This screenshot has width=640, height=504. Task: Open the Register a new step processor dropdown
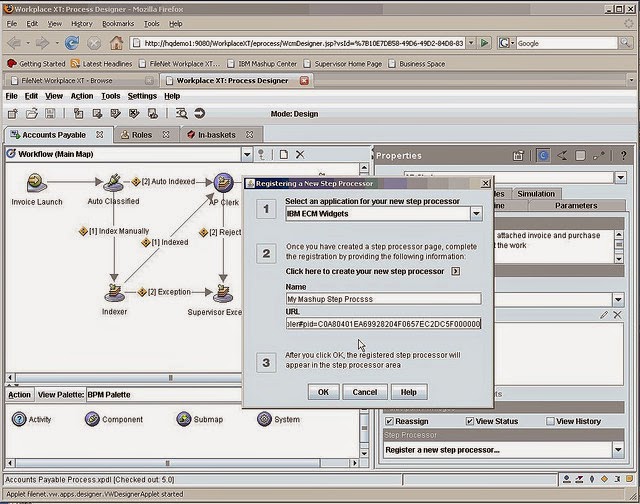pyautogui.click(x=618, y=450)
